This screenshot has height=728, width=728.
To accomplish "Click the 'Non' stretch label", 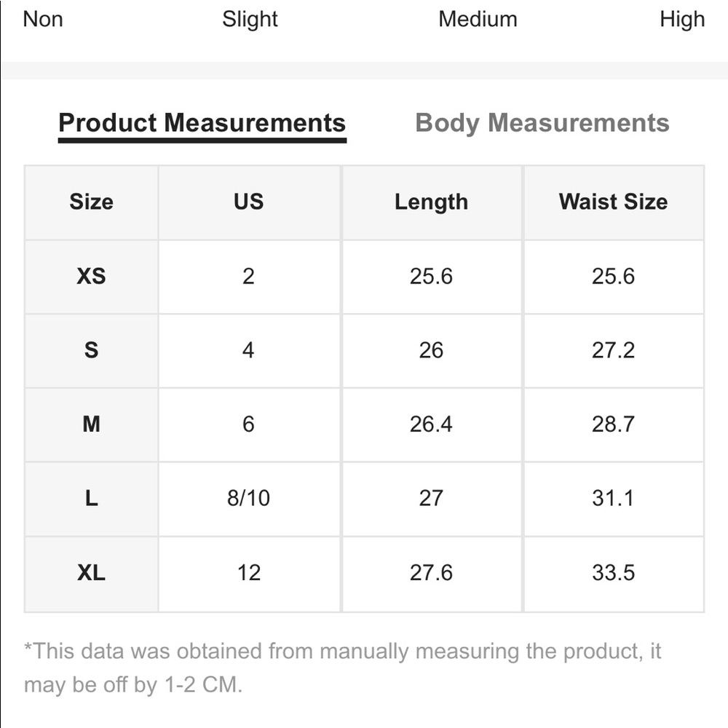I will (x=43, y=19).
